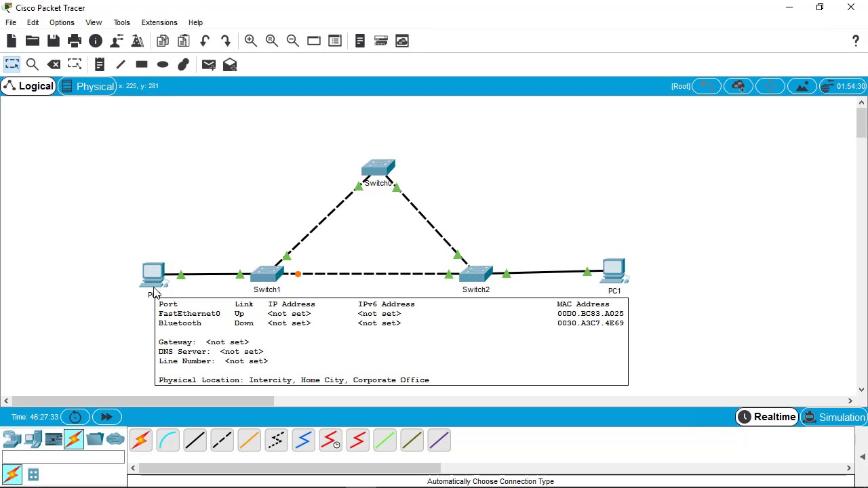The width and height of the screenshot is (868, 488).
Task: Switch to Realtime mode
Action: tap(767, 417)
